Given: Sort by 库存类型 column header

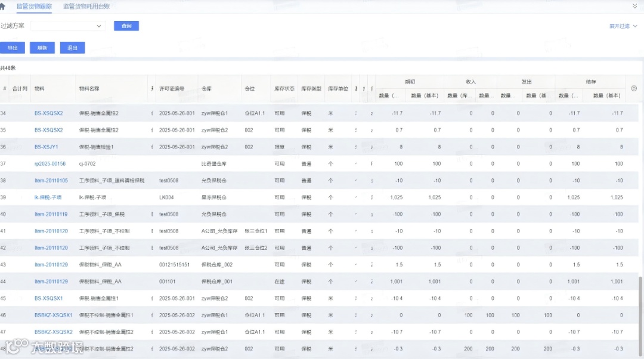Looking at the screenshot, I should [311, 88].
